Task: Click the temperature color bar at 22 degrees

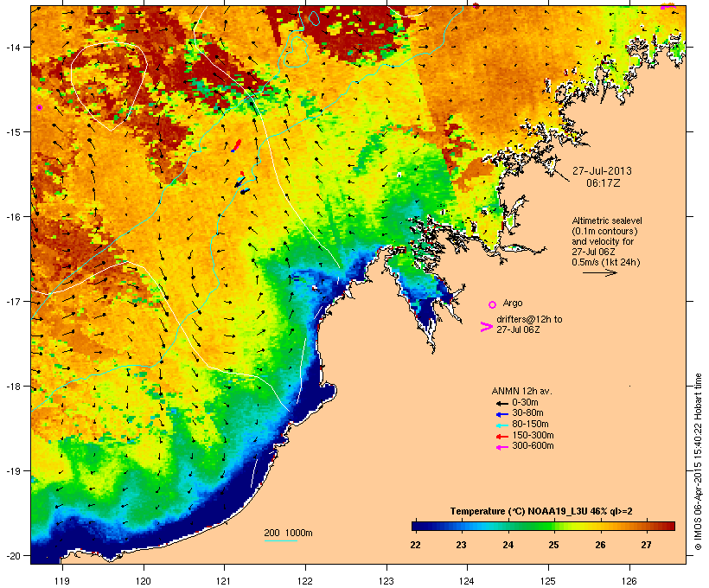Action: [415, 526]
